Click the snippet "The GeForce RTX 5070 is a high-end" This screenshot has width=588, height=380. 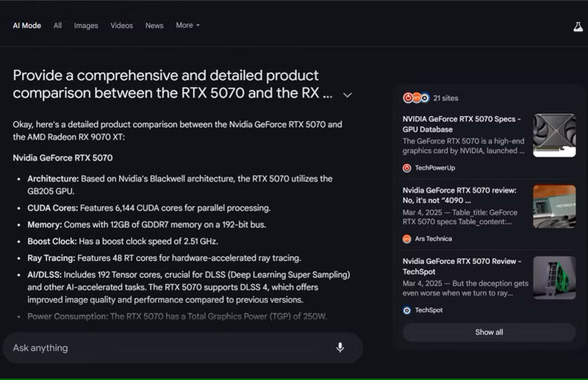coord(464,146)
